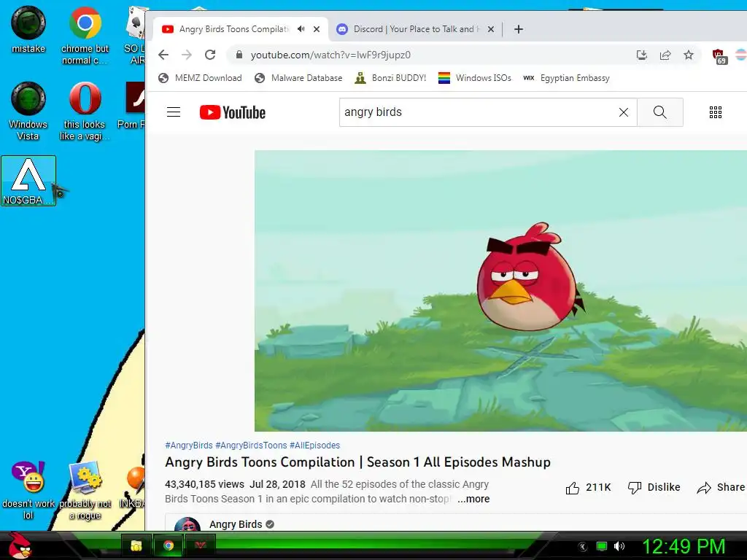Screen dimensions: 747x560
Task: Open the Windows ISOs bookmark
Action: 474,78
